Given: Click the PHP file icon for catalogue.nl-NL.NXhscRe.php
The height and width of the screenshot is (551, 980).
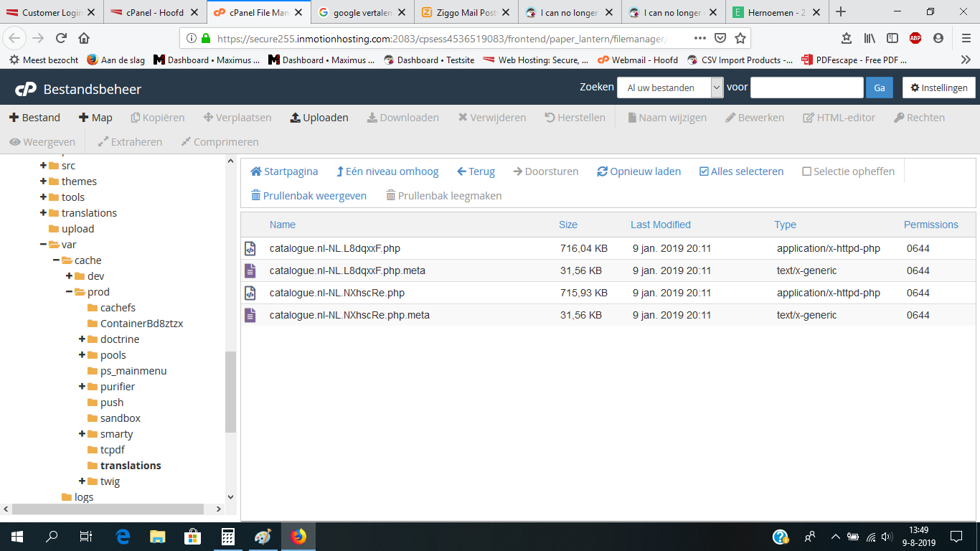Looking at the screenshot, I should 250,293.
